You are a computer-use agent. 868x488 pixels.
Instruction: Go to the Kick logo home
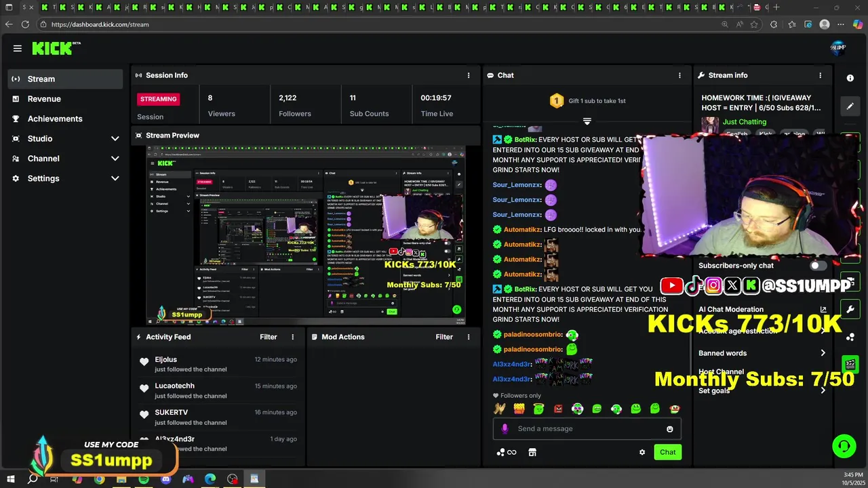[56, 48]
